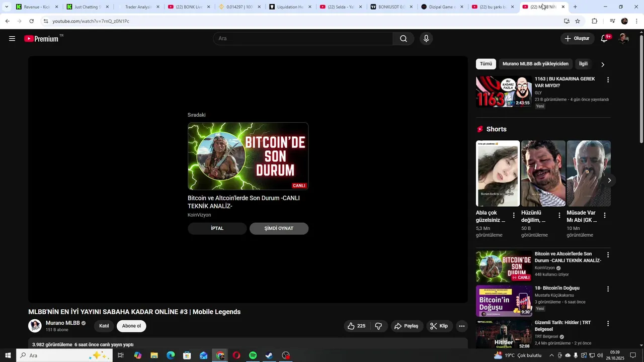The image size is (644, 362).
Task: Click the 'Katıl' join button
Action: [104, 326]
